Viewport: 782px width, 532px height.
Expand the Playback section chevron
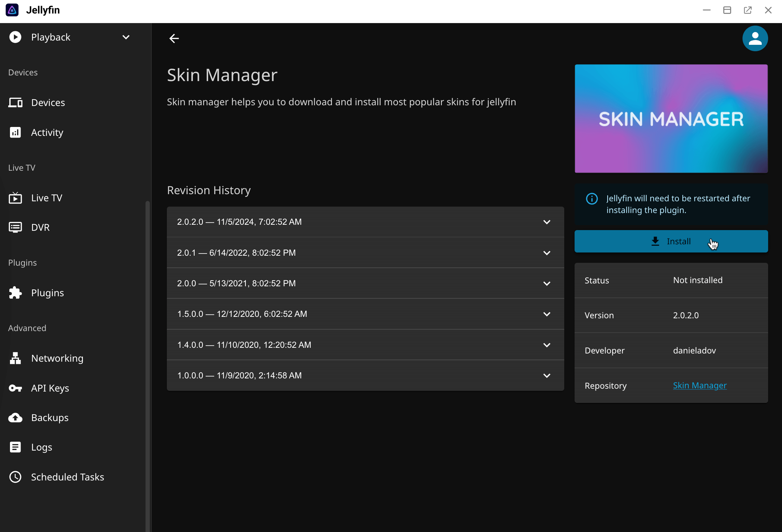[126, 37]
